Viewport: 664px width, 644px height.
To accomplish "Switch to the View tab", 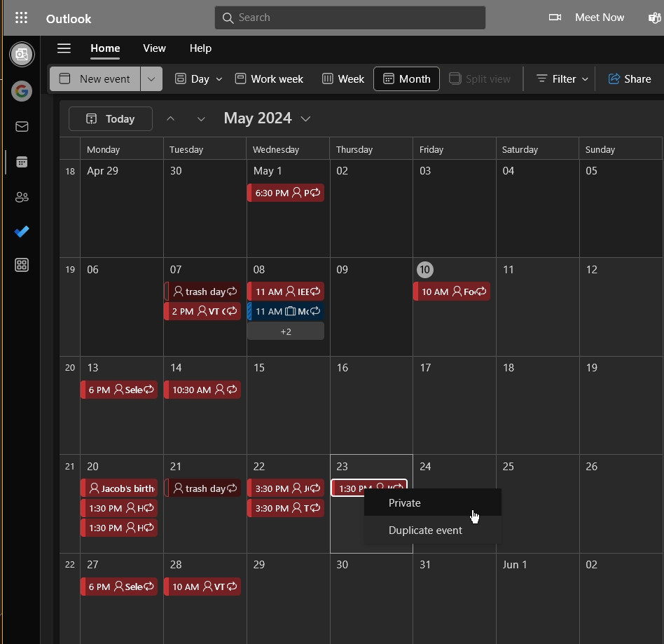I will point(155,48).
